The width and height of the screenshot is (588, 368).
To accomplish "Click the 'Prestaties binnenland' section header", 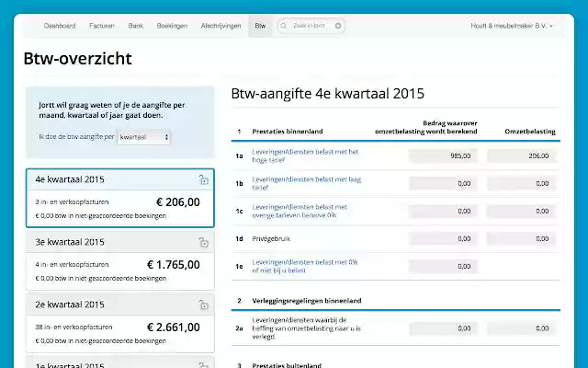I will coord(288,132).
